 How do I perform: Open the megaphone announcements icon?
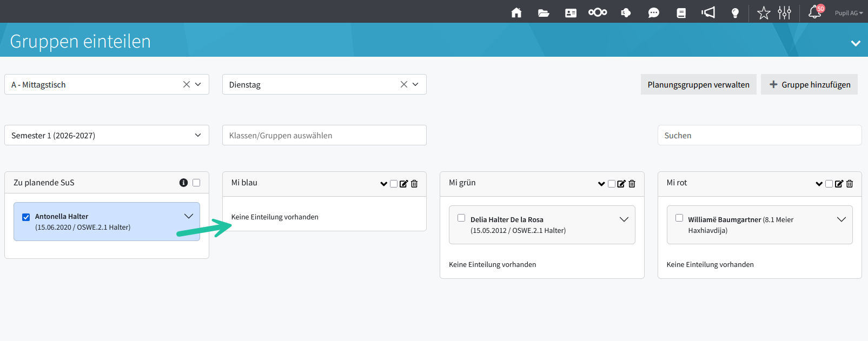[708, 12]
